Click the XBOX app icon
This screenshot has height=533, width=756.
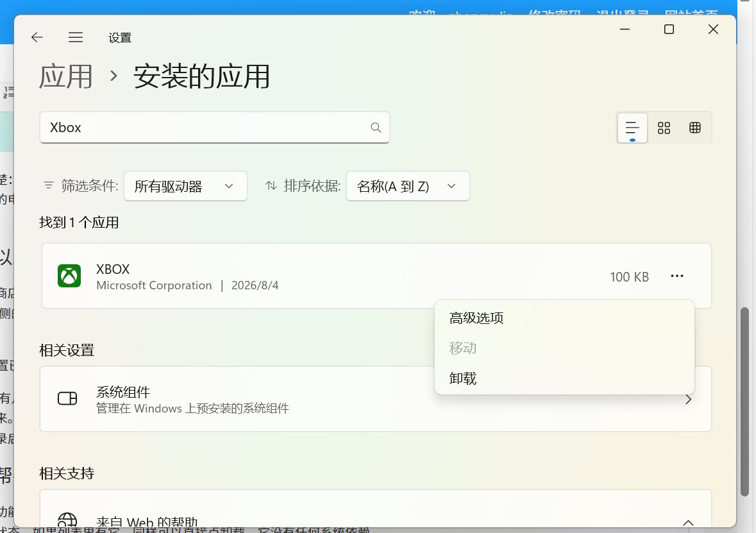pos(69,276)
